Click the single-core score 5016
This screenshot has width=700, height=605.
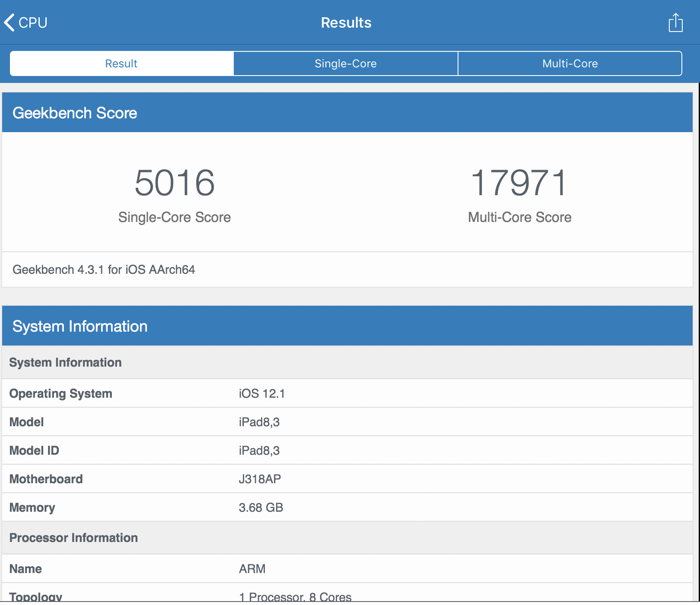[x=175, y=183]
